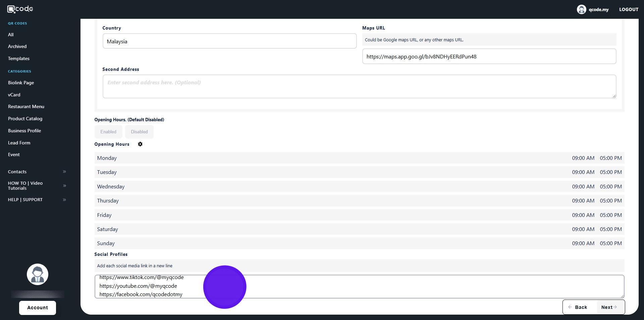The height and width of the screenshot is (320, 644).
Task: Click the Friday row label
Action: (104, 215)
